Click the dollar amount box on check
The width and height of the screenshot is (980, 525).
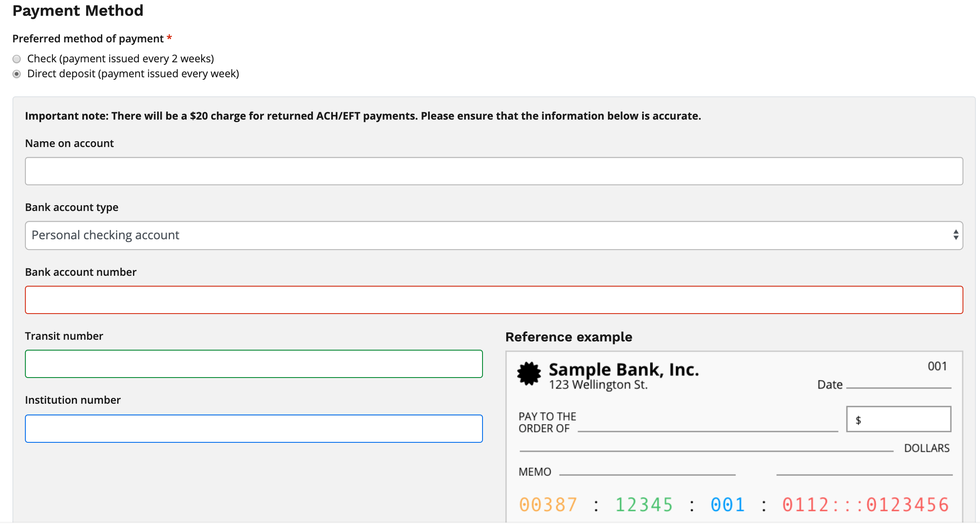point(899,419)
